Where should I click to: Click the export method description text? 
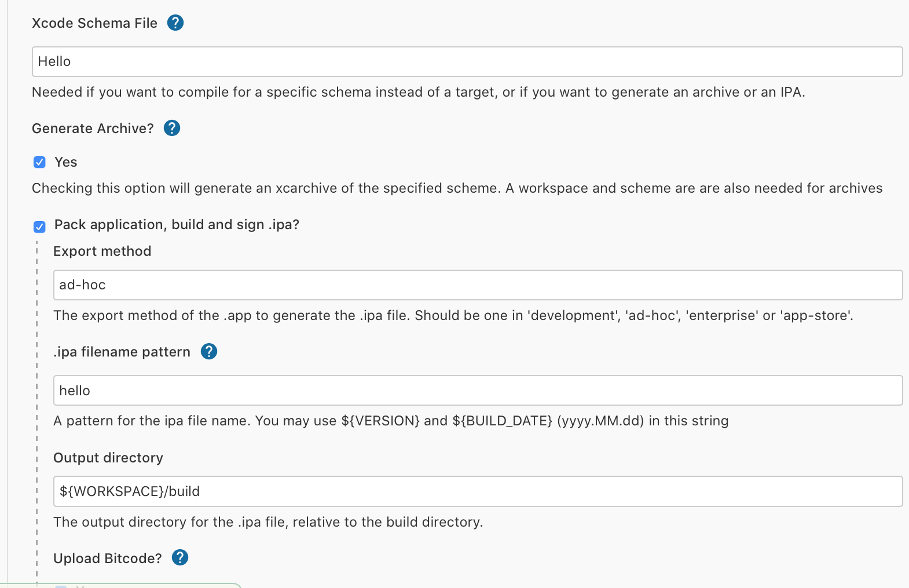pos(453,315)
